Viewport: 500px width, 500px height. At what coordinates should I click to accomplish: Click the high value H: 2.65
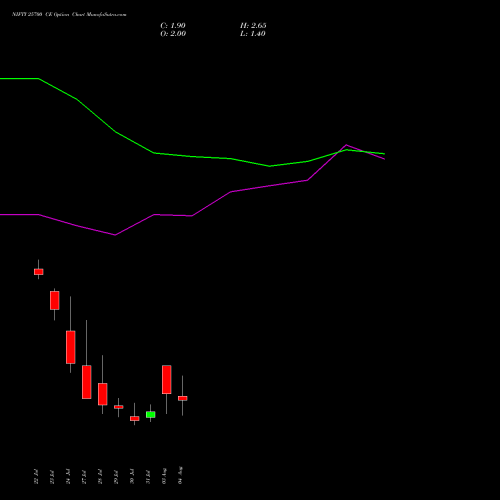click(x=253, y=26)
